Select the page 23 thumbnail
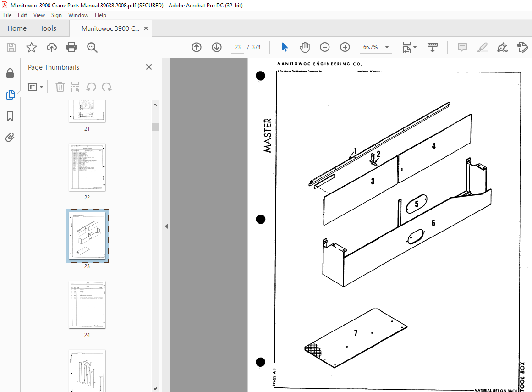Screen dimensions: 532x392 (x=87, y=236)
